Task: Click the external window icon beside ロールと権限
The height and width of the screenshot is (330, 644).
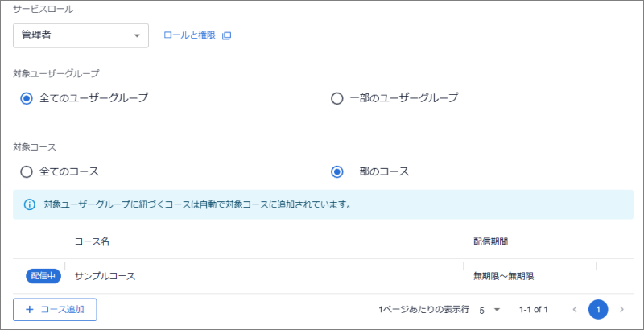Action: coord(226,35)
